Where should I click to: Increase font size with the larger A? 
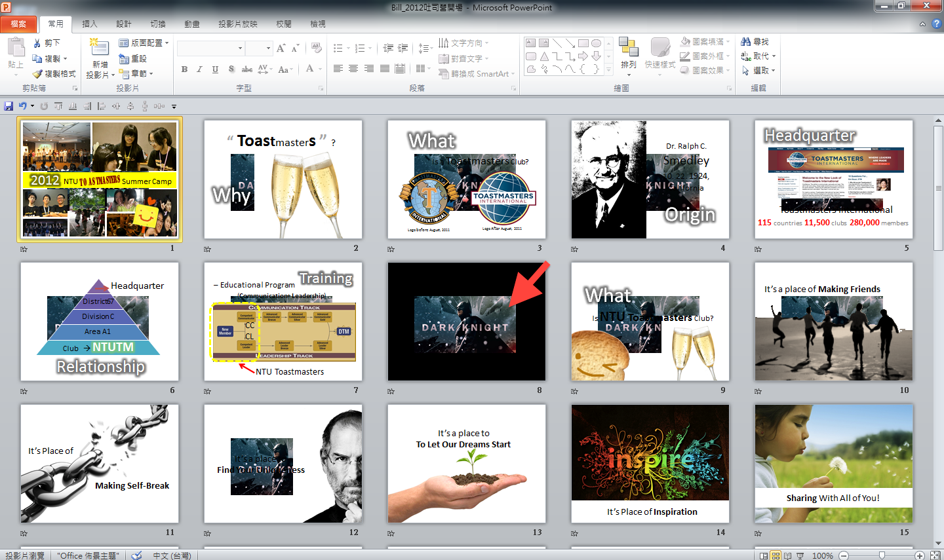pos(281,48)
